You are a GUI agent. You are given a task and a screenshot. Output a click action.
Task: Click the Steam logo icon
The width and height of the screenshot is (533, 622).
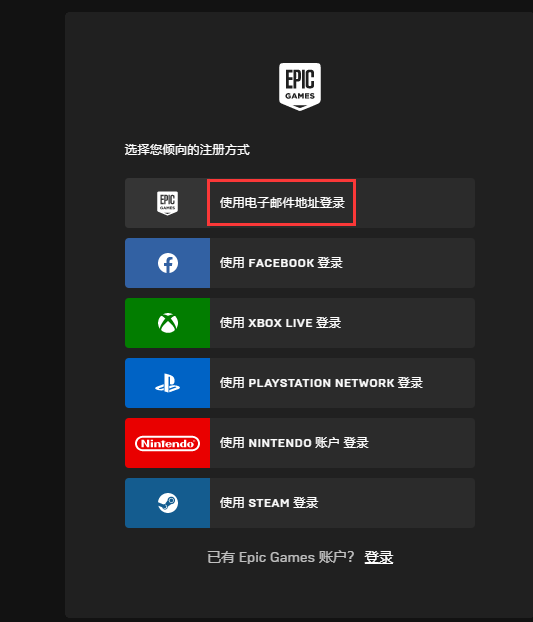168,503
